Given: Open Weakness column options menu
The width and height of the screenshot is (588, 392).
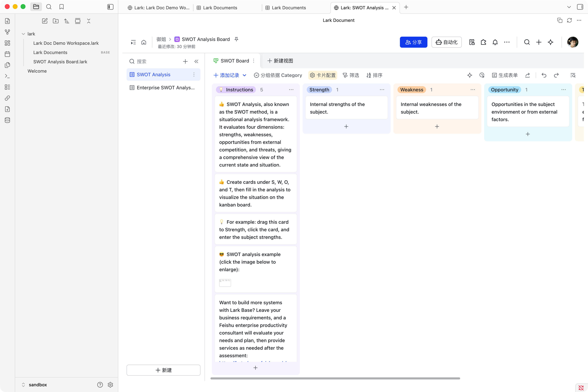Looking at the screenshot, I should click(x=473, y=90).
